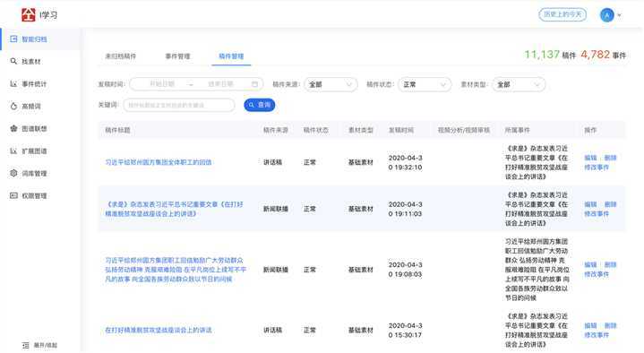Click 编辑 for the 19:32:10 row
The height and width of the screenshot is (353, 644).
[x=590, y=158]
